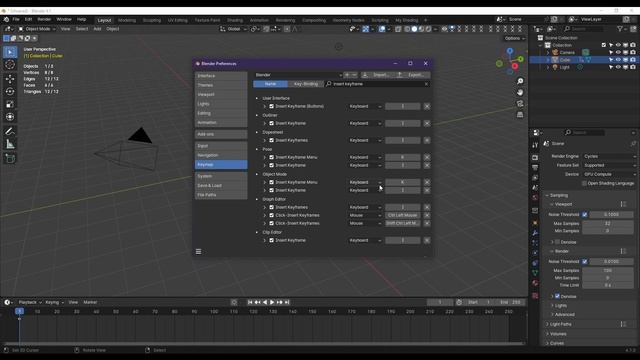
Task: Hide the Light in the Outliner
Action: (x=618, y=67)
